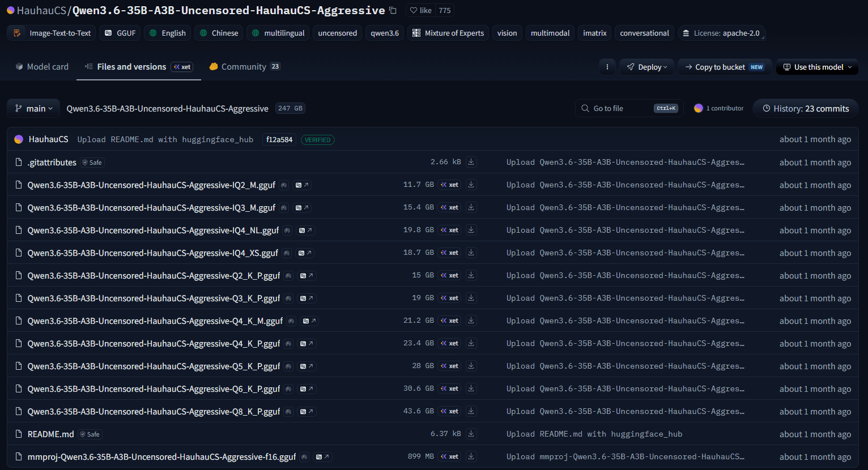868x470 pixels.
Task: Download the Q3_K_P.gguf file
Action: pos(471,298)
